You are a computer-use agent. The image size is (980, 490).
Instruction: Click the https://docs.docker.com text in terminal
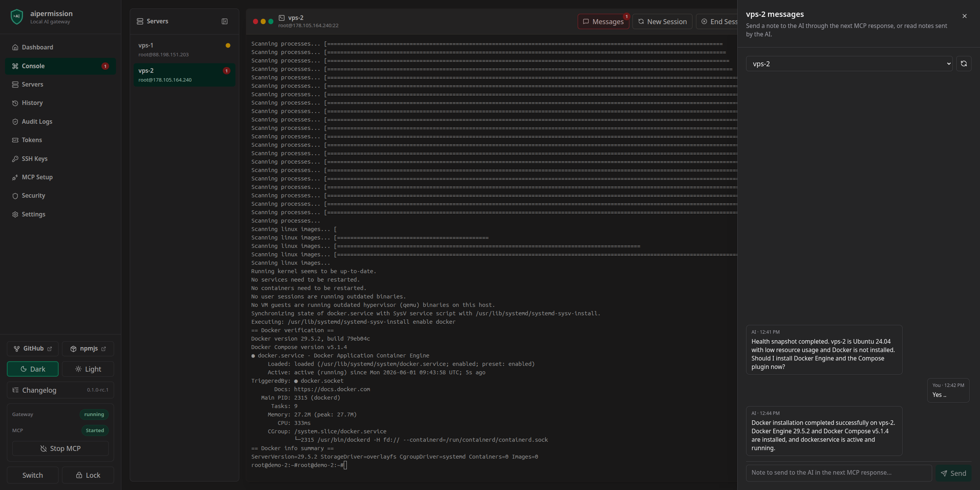332,389
